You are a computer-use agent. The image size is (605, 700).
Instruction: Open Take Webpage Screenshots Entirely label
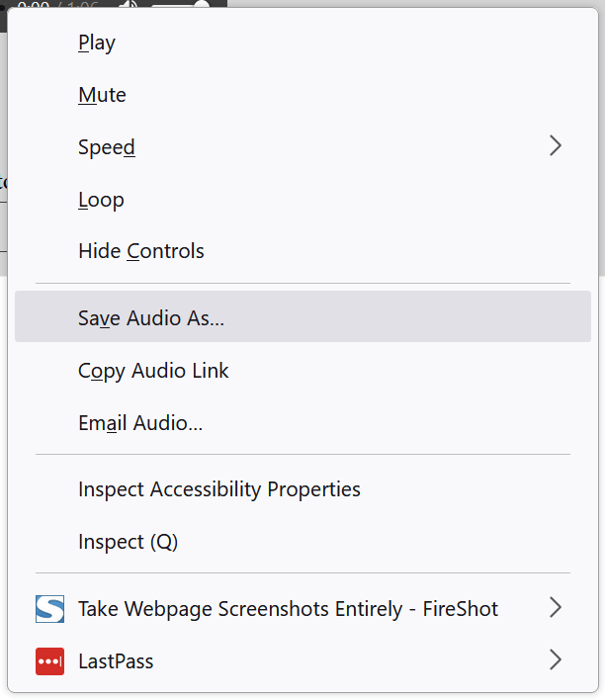click(x=288, y=609)
